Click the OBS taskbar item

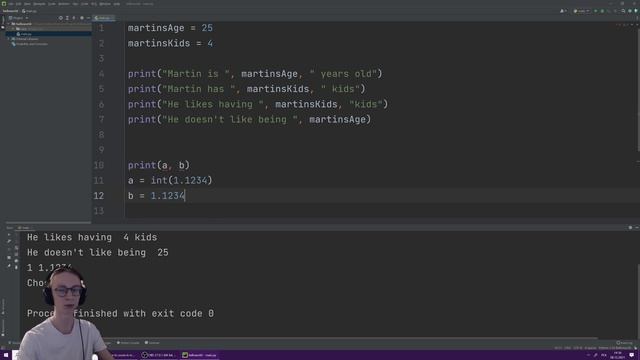(158, 355)
